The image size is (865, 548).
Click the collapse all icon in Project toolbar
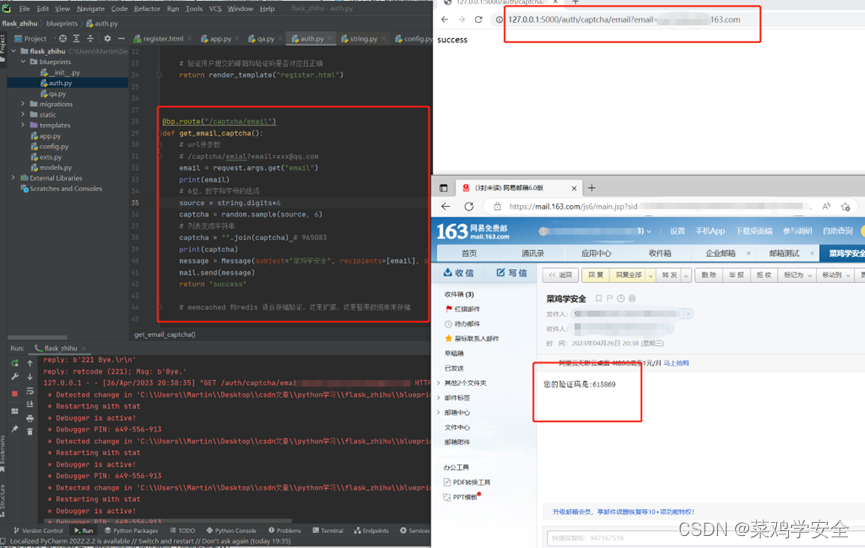(x=90, y=39)
